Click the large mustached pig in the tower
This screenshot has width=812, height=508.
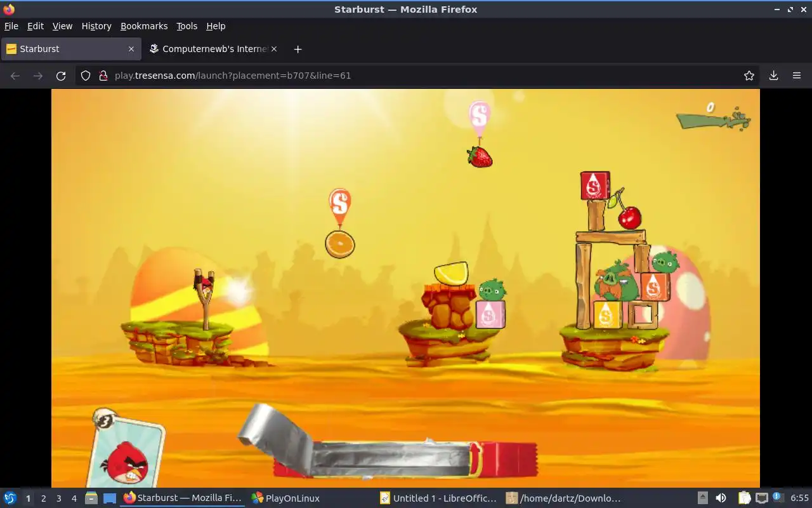(x=617, y=281)
